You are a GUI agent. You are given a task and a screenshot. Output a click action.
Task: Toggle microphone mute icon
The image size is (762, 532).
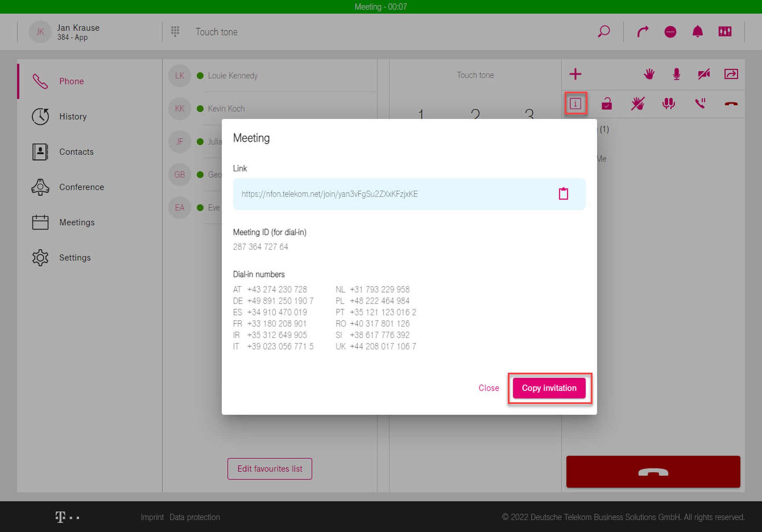tap(676, 74)
